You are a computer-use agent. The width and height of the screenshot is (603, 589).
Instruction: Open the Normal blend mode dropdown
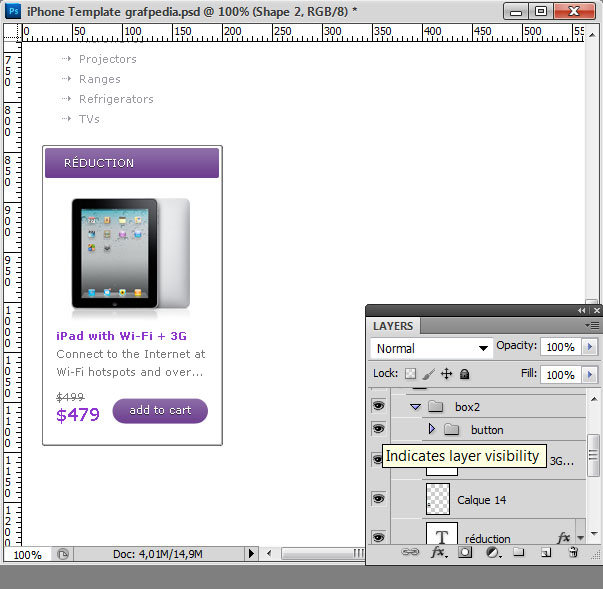point(431,348)
